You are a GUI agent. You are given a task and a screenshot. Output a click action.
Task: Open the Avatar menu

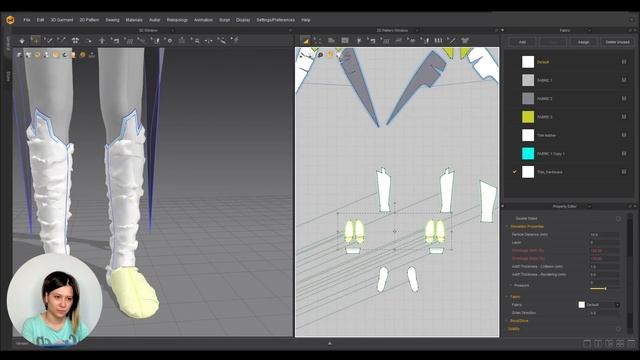[155, 20]
